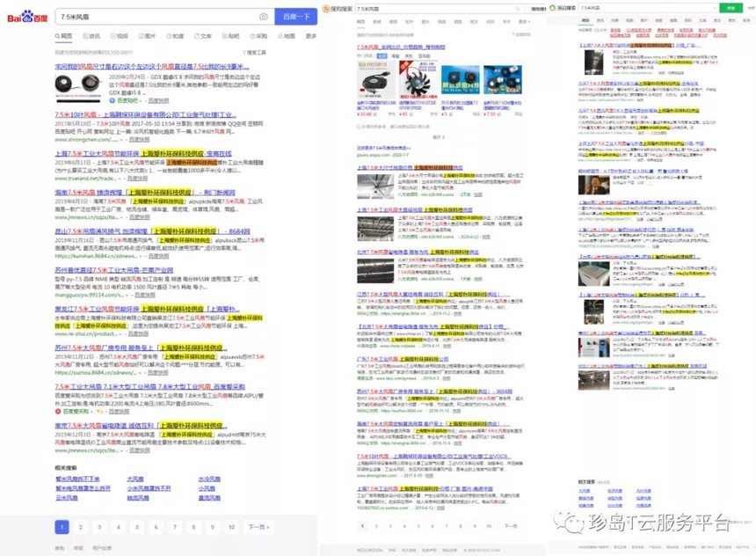Click the camera image-search icon in Baidu search box

click(263, 17)
